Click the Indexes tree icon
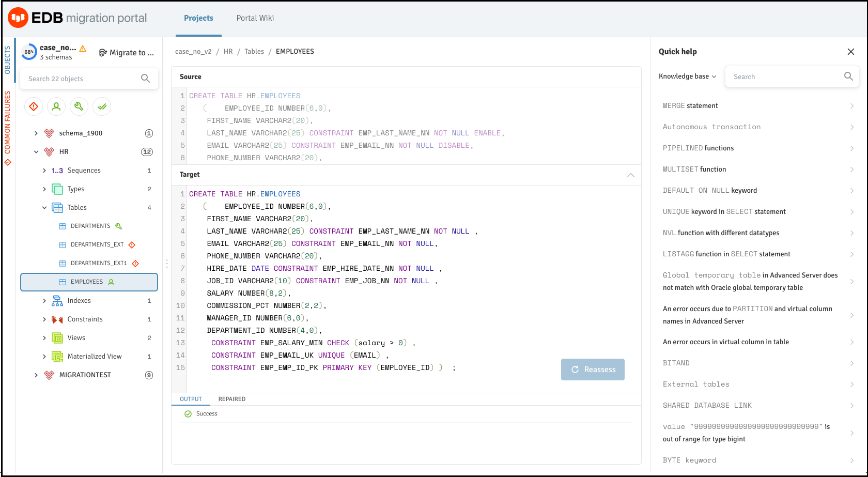The image size is (868, 477). [x=57, y=301]
